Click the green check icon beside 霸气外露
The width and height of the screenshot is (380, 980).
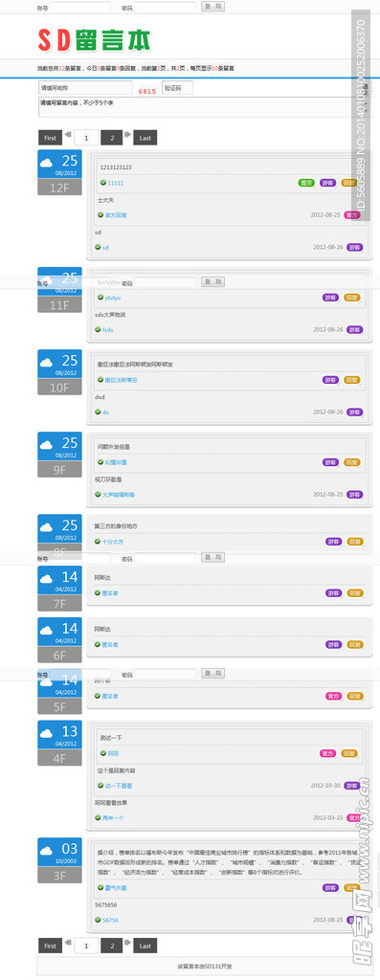click(x=100, y=887)
